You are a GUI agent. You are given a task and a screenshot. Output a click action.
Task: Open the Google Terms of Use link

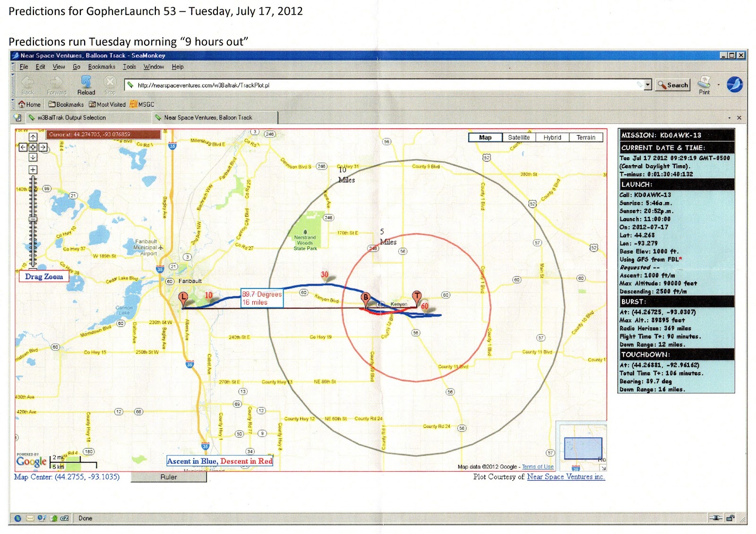(538, 466)
